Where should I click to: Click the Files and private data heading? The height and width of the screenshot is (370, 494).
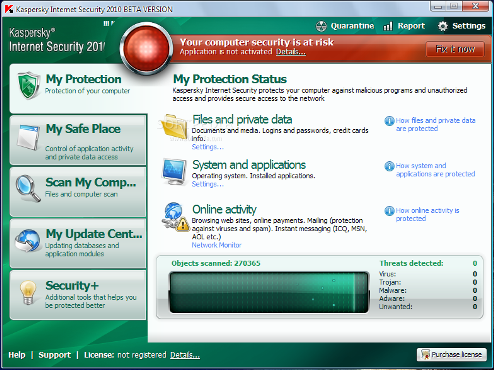coord(242,119)
